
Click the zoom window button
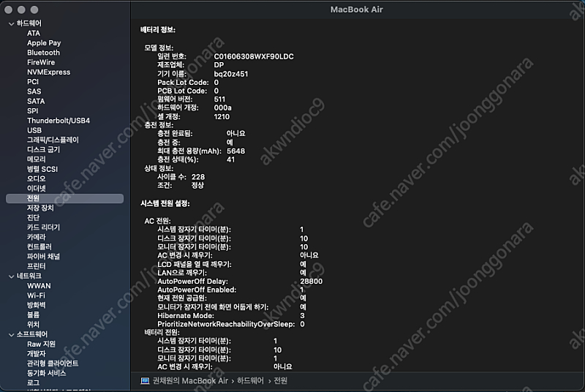coord(34,10)
